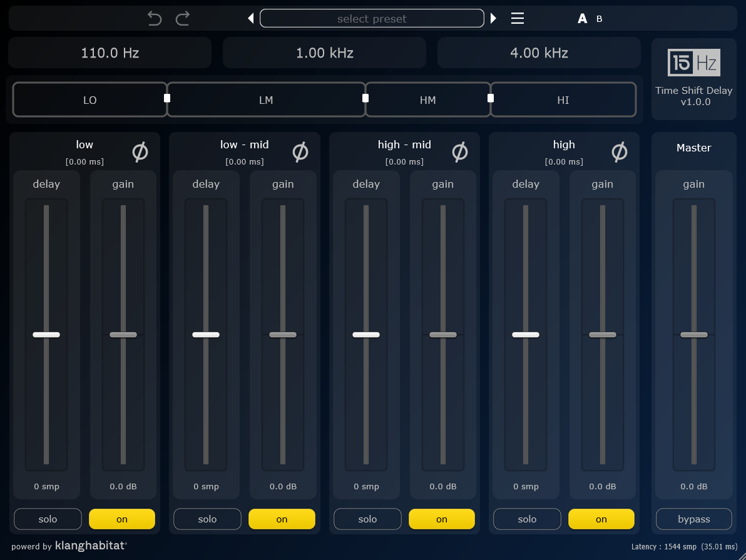The image size is (746, 560).
Task: Click low-mid '[0.00 ms]' readout
Action: [x=245, y=162]
